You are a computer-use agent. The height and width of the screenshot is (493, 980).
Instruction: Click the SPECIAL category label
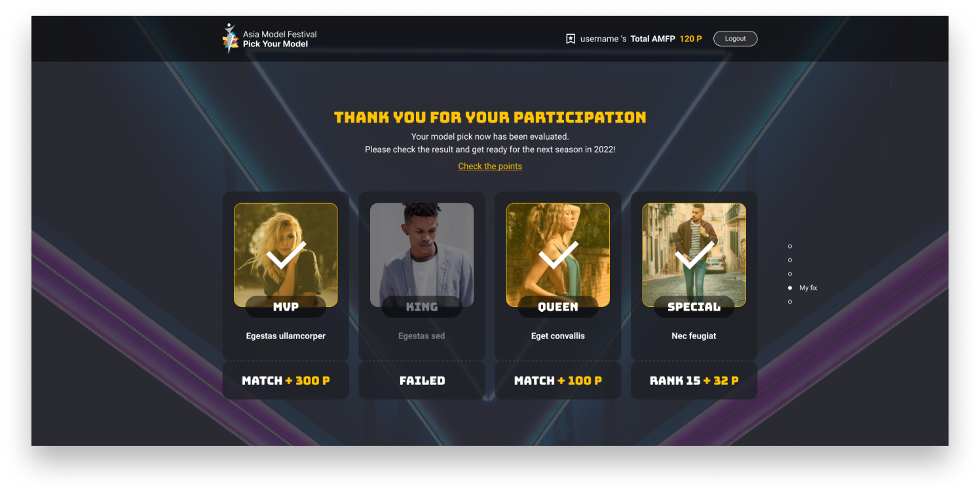tap(694, 307)
